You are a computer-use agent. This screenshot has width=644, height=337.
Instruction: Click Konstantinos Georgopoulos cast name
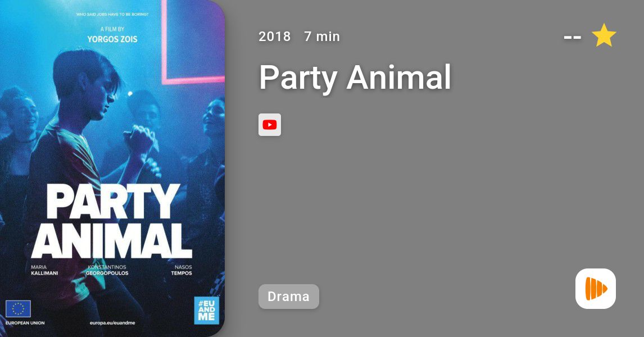tap(107, 270)
